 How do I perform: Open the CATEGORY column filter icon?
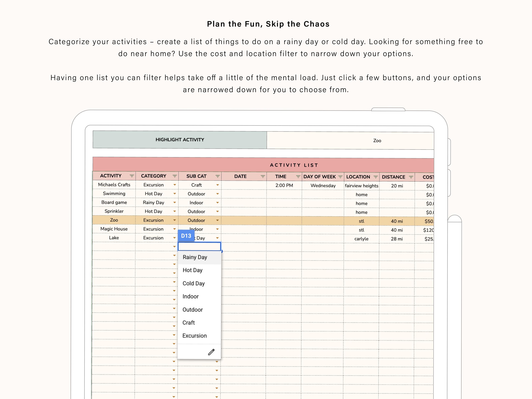(175, 176)
